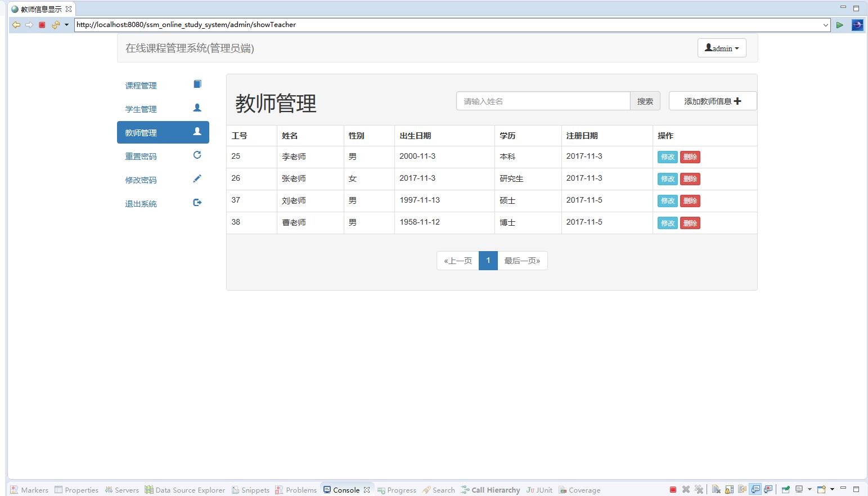Screen dimensions: 868x496
Task: Click the Clear Console icon
Action: click(716, 489)
